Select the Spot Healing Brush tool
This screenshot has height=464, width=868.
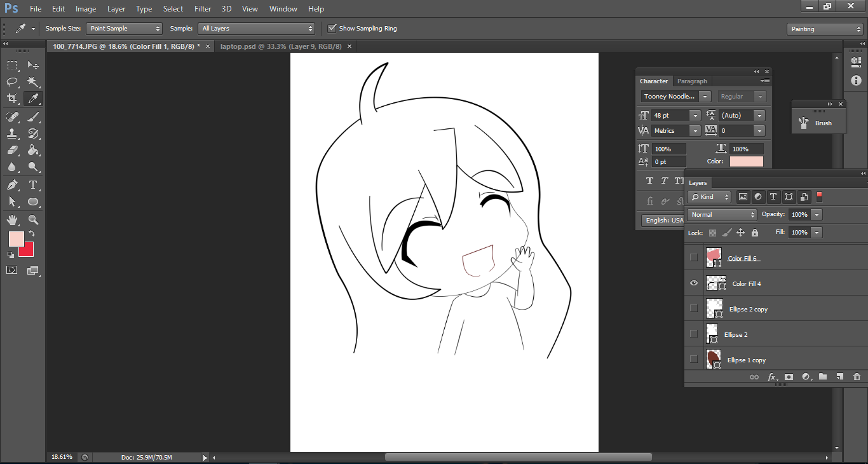click(x=12, y=117)
